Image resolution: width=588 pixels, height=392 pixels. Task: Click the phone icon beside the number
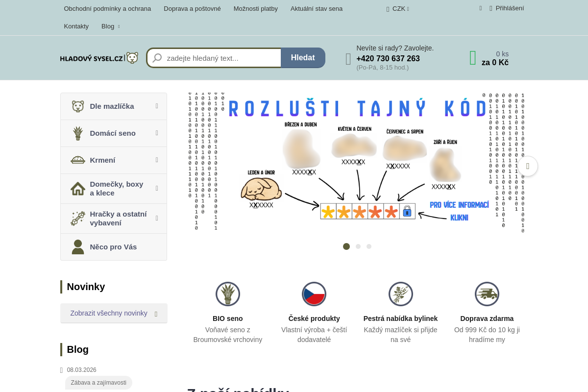(x=348, y=59)
